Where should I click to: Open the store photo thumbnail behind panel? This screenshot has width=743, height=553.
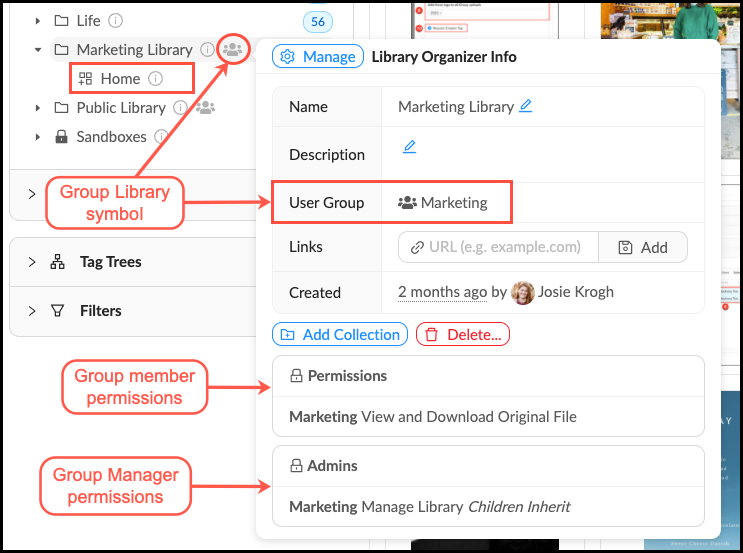[671, 21]
